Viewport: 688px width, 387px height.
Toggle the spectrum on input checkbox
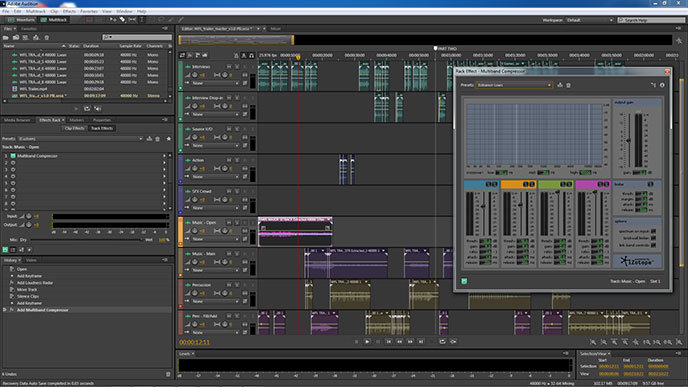point(653,231)
